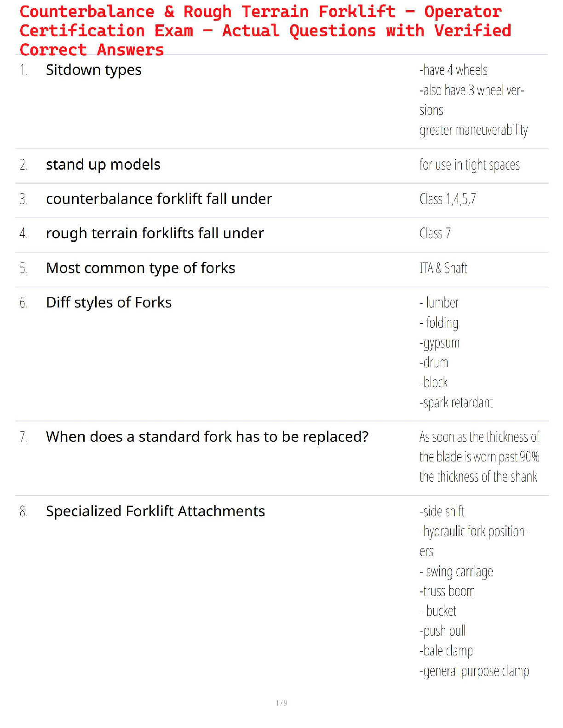Click the "-spark retardant" list entry
Viewport: 563px width, 728px height.
coord(455,403)
